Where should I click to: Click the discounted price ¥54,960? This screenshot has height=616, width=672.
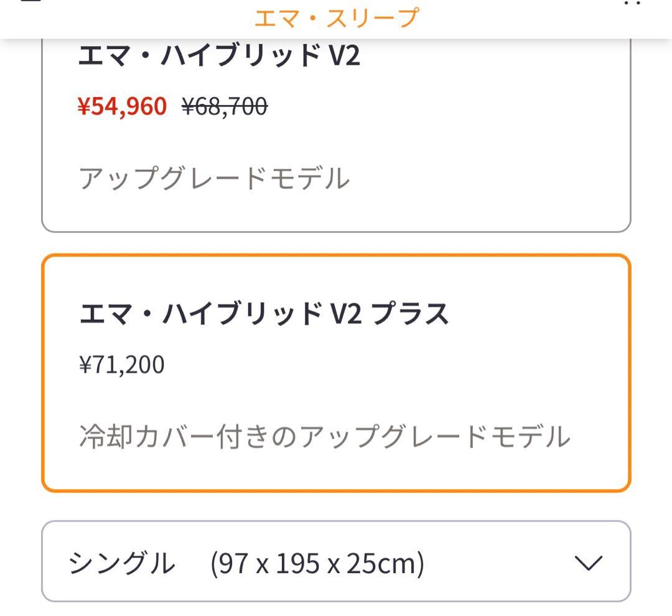coord(122,105)
